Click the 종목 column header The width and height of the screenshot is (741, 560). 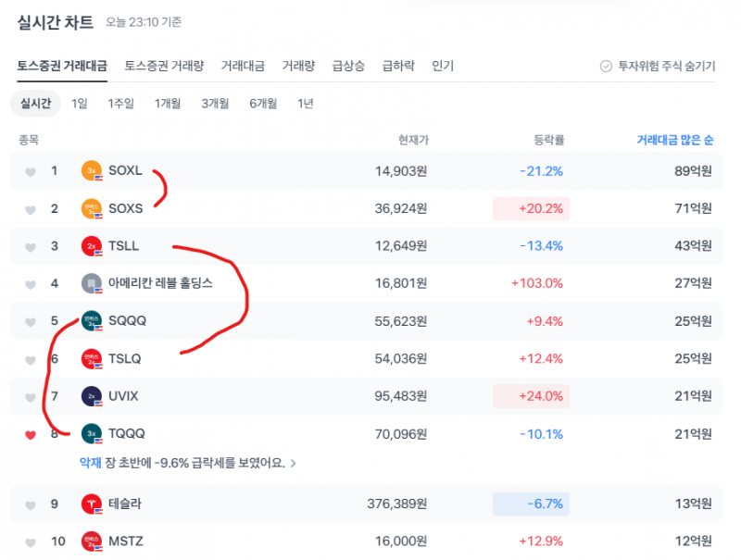(x=29, y=140)
